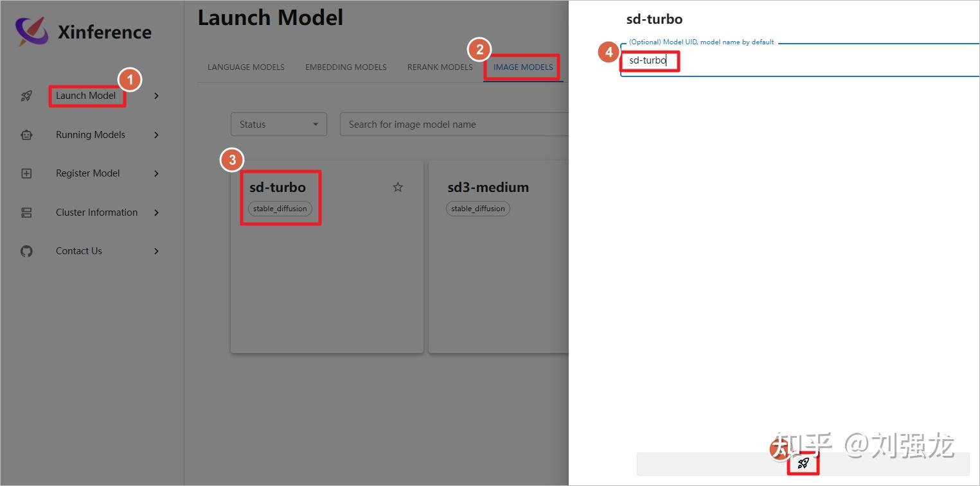Image resolution: width=980 pixels, height=486 pixels.
Task: Click the Register Model sidebar link
Action: [87, 173]
